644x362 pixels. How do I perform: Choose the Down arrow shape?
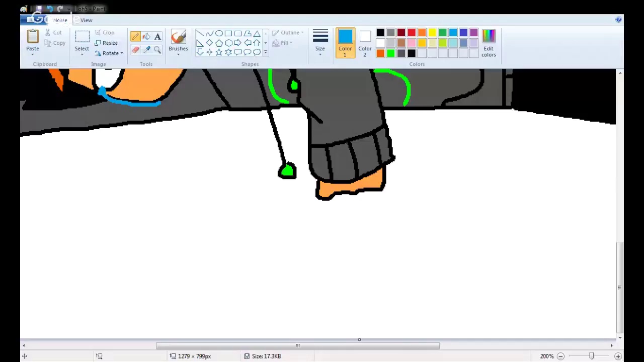[200, 52]
